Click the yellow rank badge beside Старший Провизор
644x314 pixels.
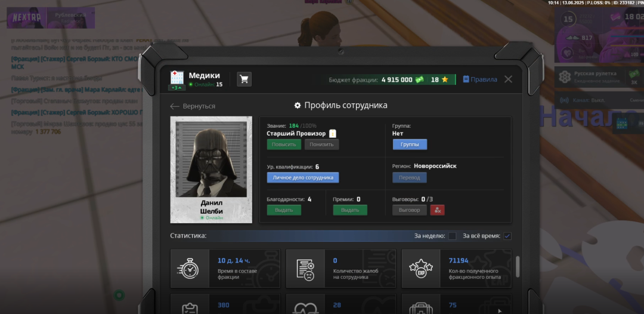click(x=333, y=134)
